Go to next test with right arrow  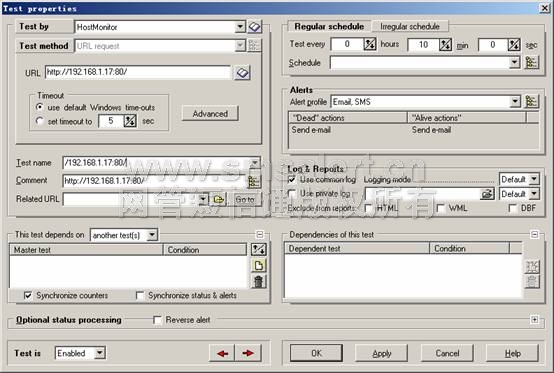248,353
